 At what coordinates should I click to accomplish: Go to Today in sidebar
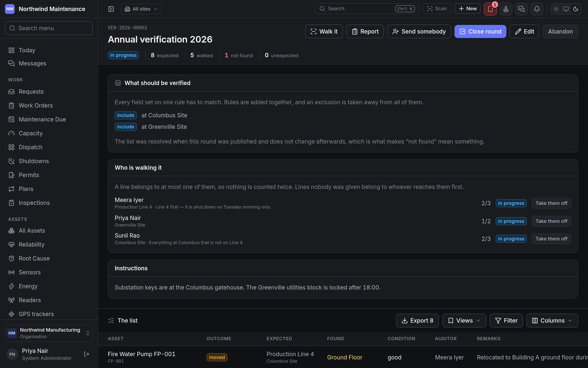pos(49,50)
